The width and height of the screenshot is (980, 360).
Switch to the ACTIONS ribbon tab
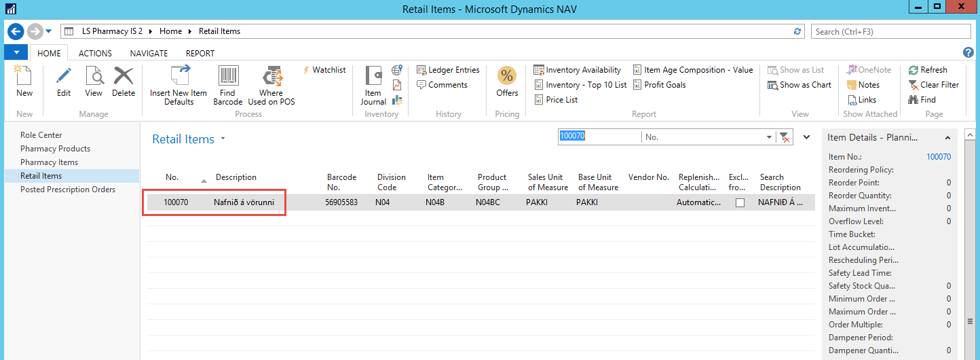[x=95, y=53]
